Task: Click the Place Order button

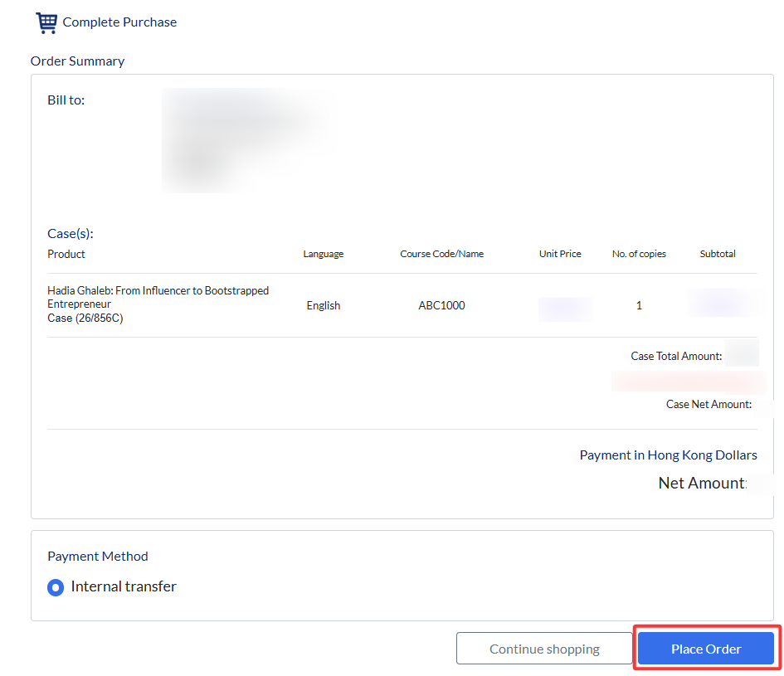Action: [705, 649]
